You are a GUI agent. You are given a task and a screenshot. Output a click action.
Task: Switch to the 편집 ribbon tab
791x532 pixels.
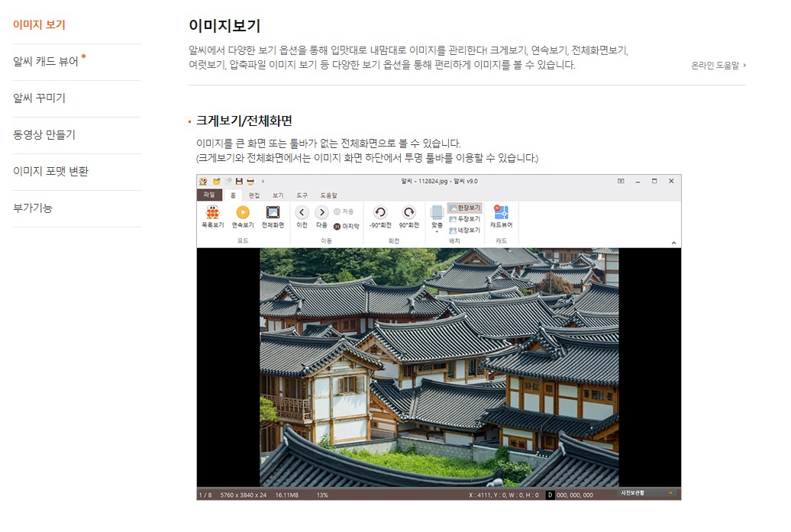(x=254, y=195)
